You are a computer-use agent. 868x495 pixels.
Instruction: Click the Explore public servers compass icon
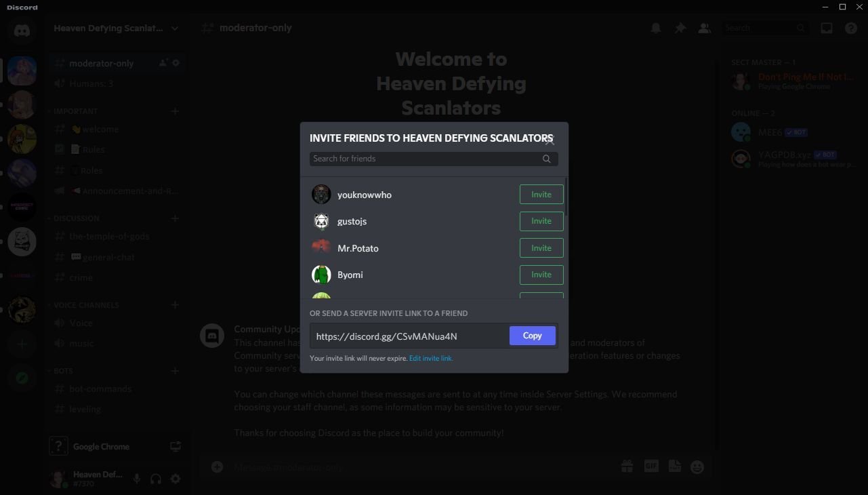pos(22,378)
